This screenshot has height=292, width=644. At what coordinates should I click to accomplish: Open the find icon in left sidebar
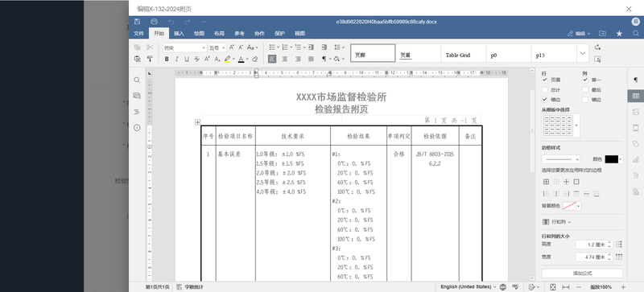(x=137, y=80)
